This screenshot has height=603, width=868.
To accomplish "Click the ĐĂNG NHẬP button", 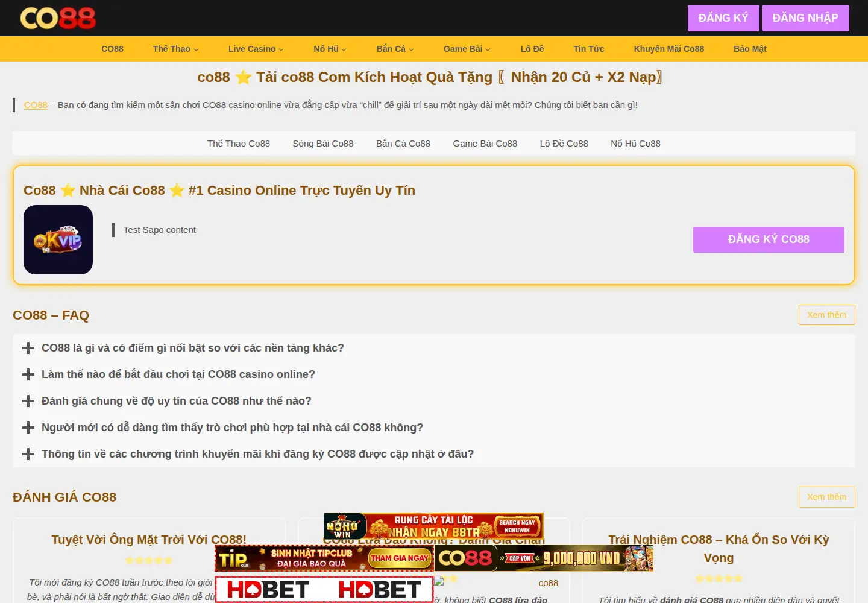I will [805, 18].
